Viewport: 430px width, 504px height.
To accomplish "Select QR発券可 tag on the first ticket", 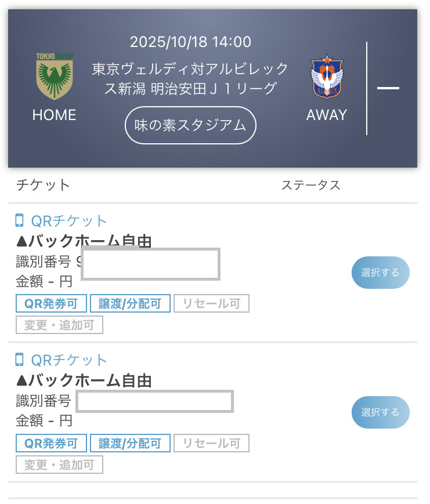I will click(51, 303).
